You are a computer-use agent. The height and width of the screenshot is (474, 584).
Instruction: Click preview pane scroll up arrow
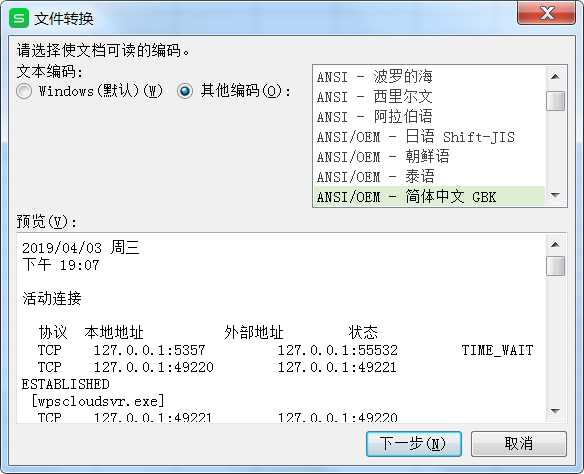tap(555, 245)
